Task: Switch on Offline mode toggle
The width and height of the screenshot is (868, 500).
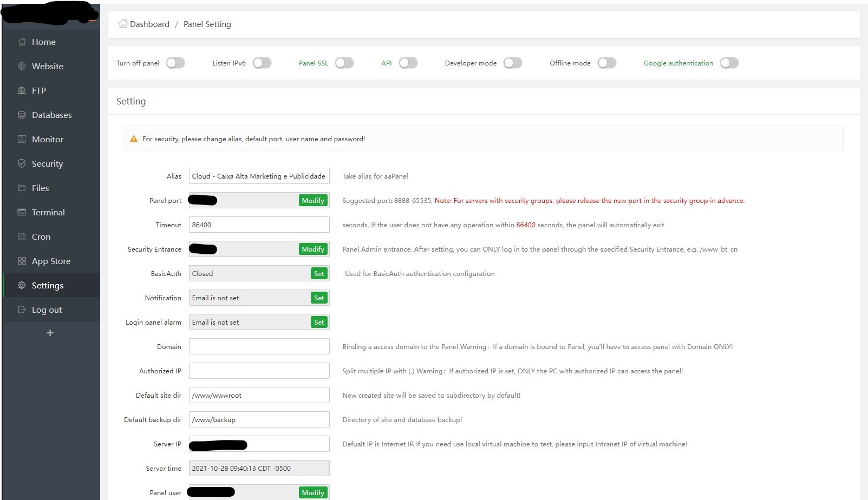Action: click(607, 63)
